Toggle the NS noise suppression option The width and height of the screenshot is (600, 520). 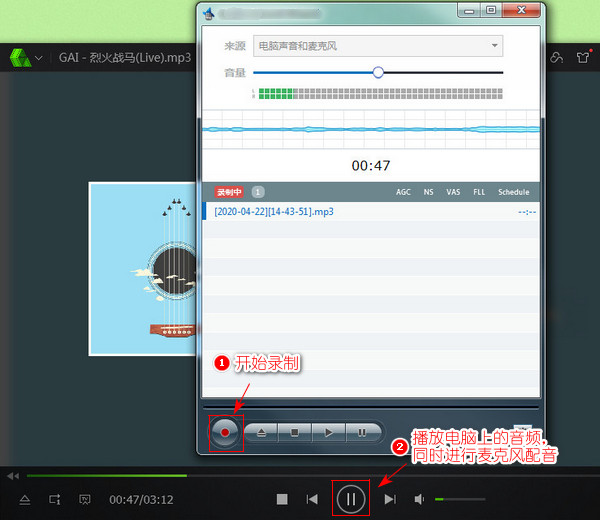[429, 192]
